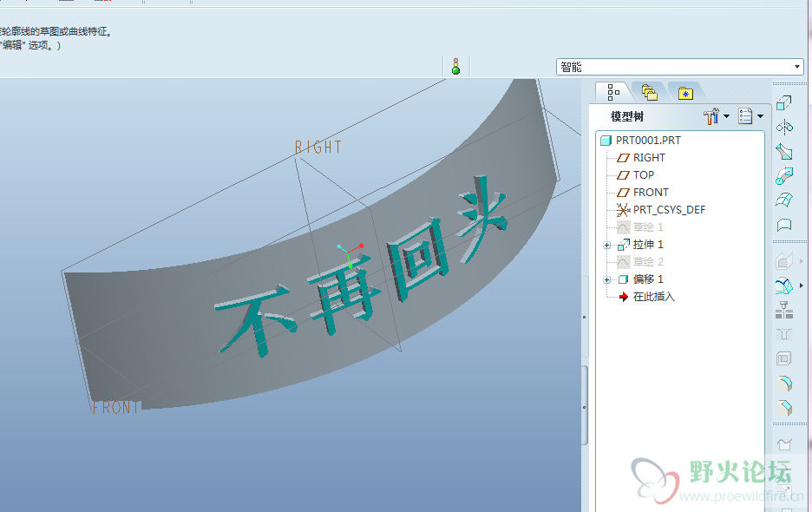Select the PRT0001.PRT root node
The width and height of the screenshot is (812, 512).
(648, 141)
